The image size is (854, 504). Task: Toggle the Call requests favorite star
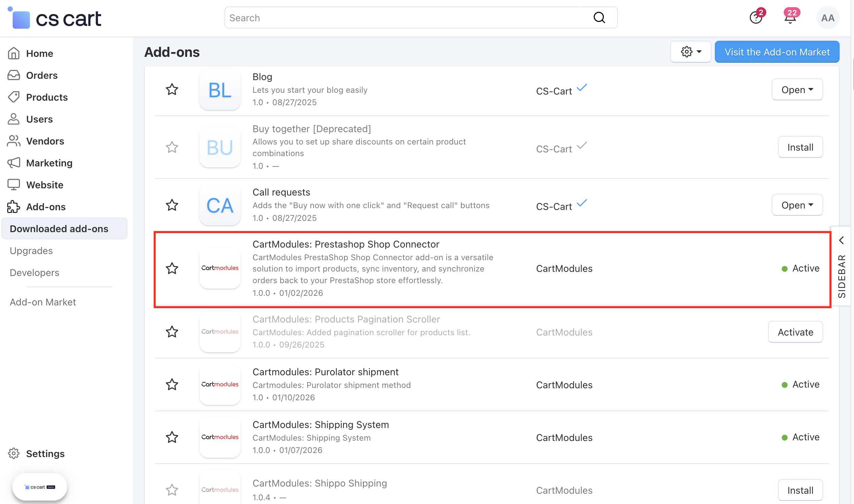(x=172, y=205)
